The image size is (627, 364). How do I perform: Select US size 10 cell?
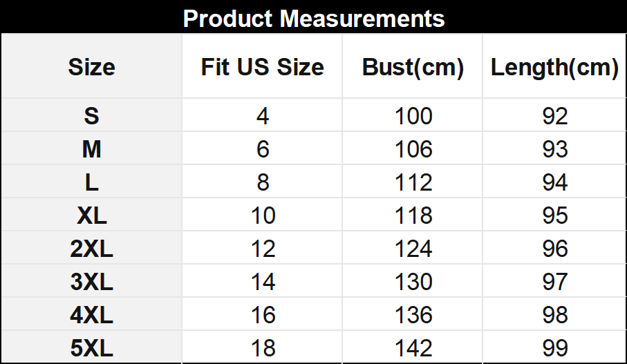[263, 215]
